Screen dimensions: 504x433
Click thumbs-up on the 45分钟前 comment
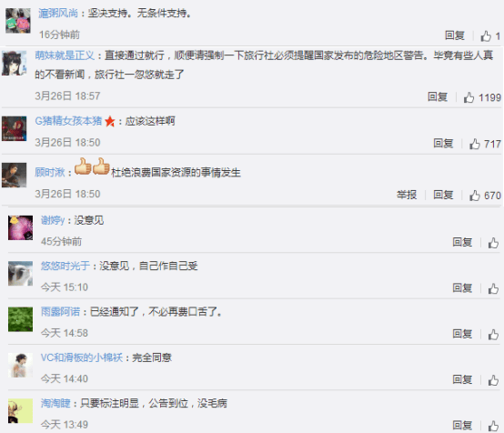[493, 243]
